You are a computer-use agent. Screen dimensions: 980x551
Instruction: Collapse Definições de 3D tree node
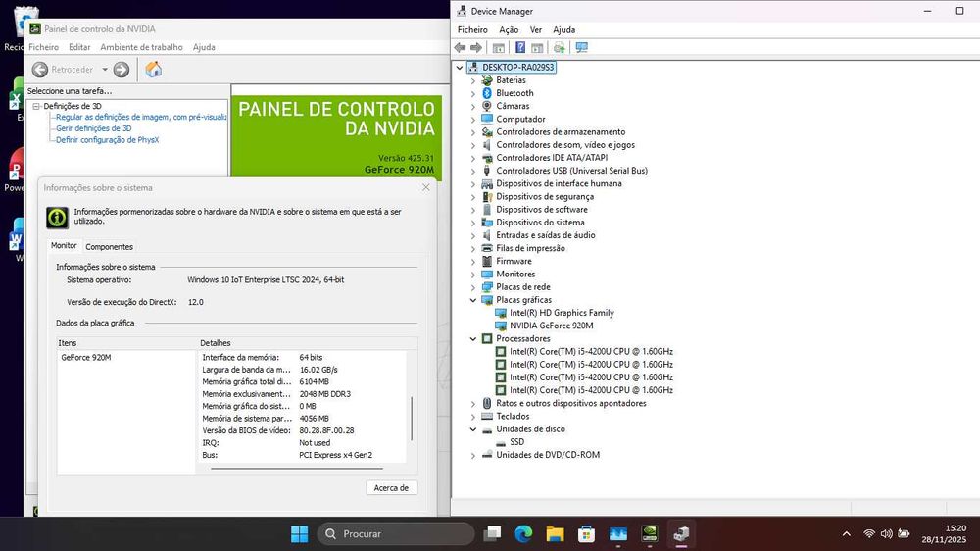pyautogui.click(x=36, y=106)
